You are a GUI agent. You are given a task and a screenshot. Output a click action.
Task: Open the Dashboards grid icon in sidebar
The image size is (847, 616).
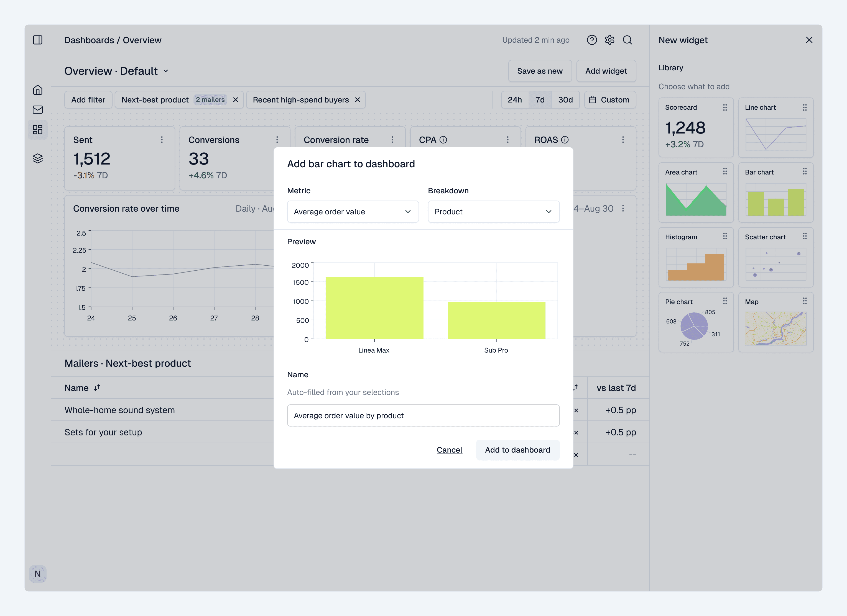38,129
